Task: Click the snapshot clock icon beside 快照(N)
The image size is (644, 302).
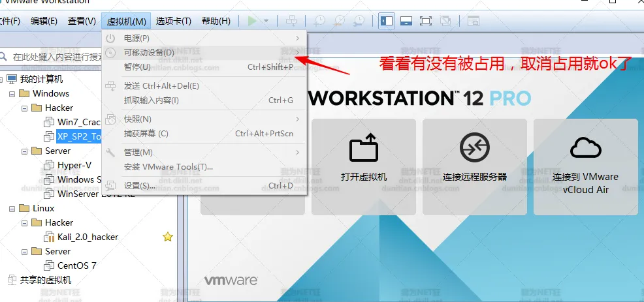Action: [x=110, y=119]
